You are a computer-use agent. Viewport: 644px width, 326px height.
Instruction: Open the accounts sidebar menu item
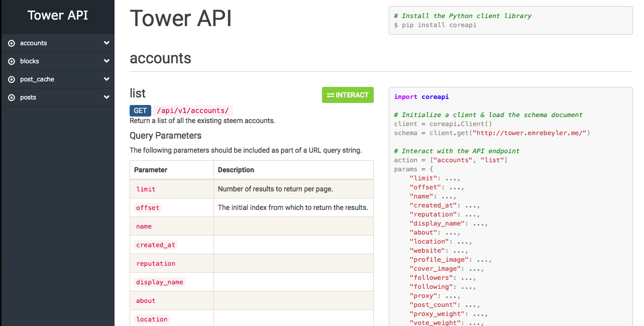58,43
